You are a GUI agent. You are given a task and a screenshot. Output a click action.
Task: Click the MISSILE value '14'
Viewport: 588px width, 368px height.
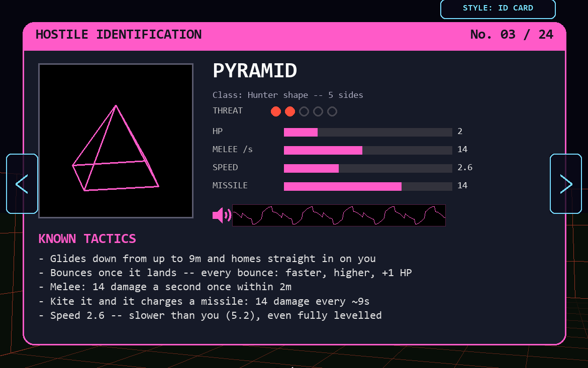pyautogui.click(x=462, y=185)
